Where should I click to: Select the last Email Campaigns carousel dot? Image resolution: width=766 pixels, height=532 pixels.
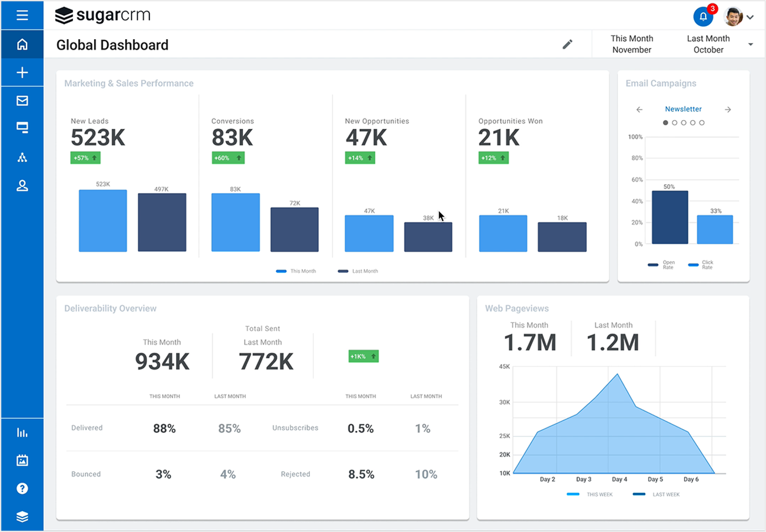pyautogui.click(x=702, y=123)
